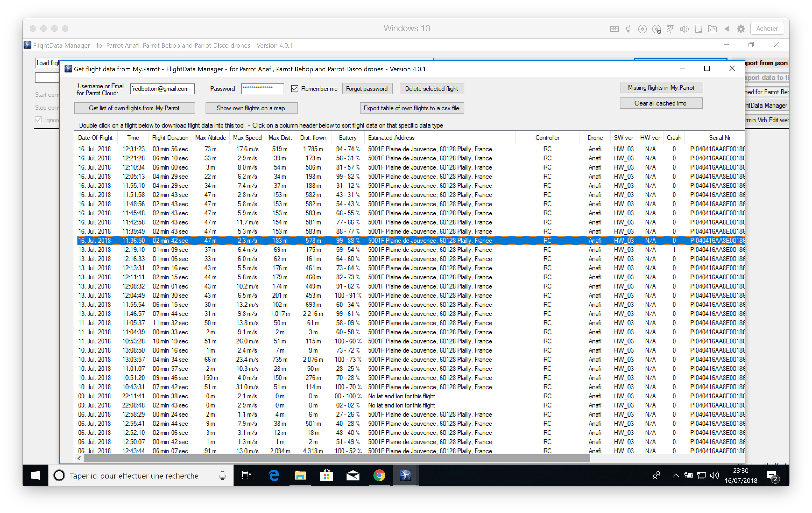Click Delete selected flight button
The width and height of the screenshot is (812, 513).
[x=432, y=89]
